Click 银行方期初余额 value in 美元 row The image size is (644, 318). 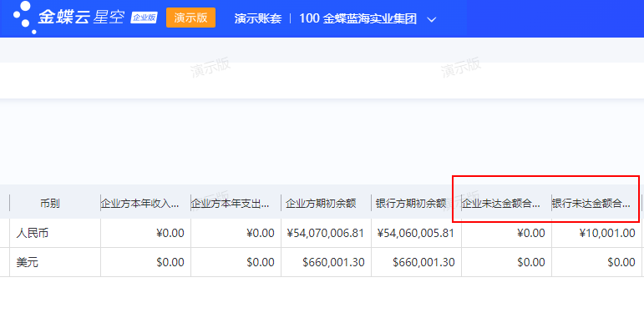pyautogui.click(x=417, y=262)
